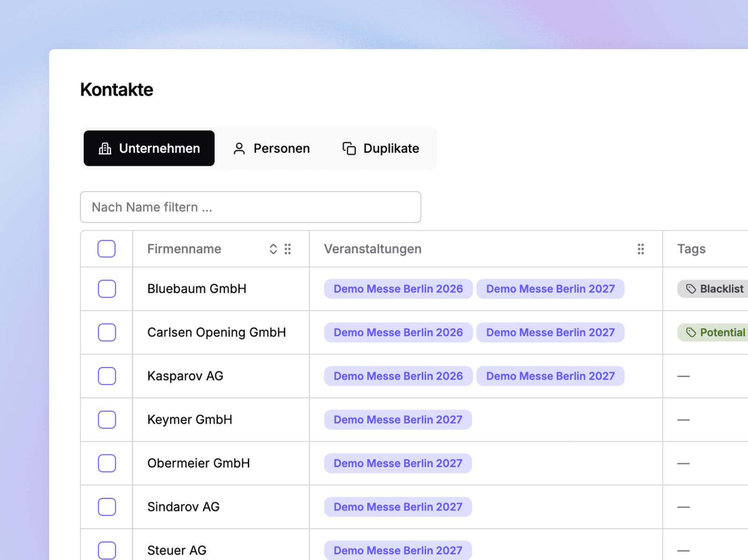The width and height of the screenshot is (748, 560).
Task: Switch to the Personen tab
Action: [x=272, y=148]
